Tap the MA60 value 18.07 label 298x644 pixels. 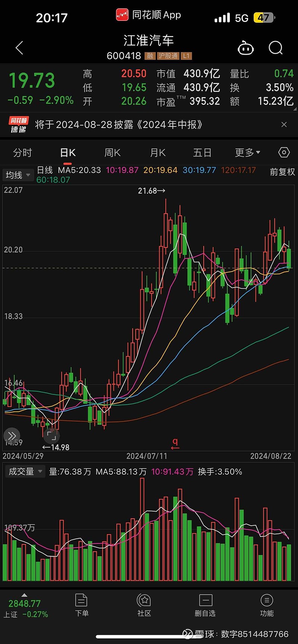[x=53, y=180]
